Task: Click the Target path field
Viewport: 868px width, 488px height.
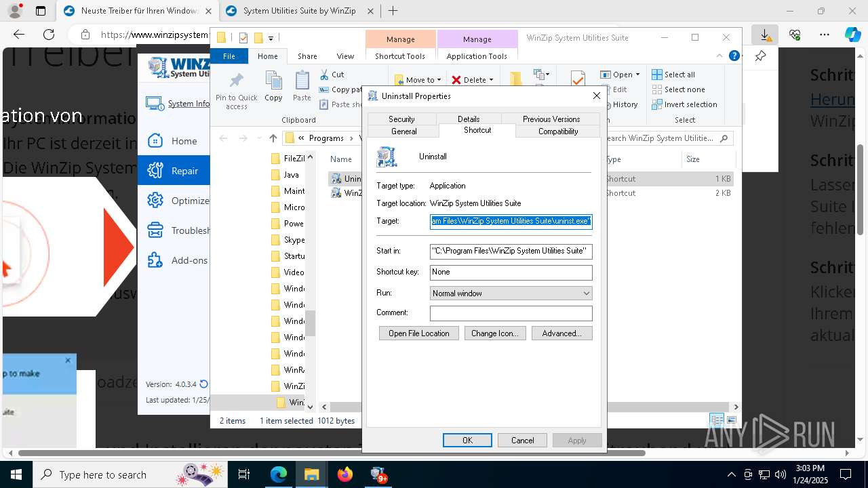Action: [511, 221]
